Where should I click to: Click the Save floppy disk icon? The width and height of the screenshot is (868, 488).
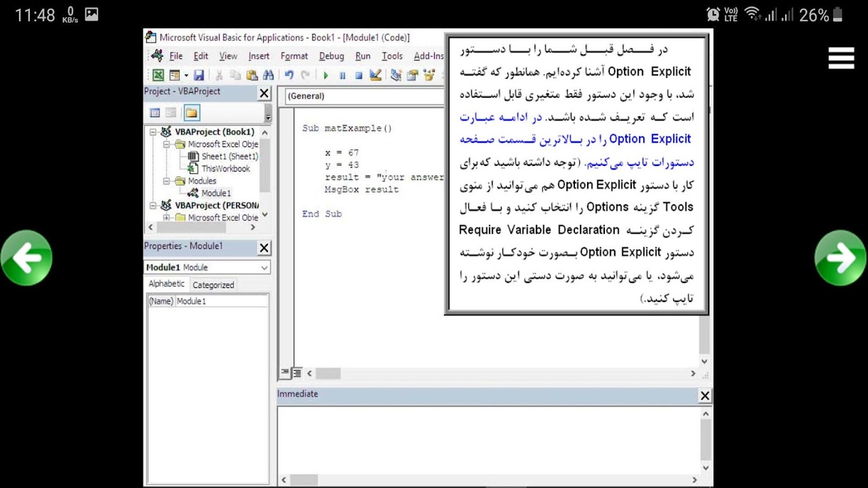[x=199, y=76]
